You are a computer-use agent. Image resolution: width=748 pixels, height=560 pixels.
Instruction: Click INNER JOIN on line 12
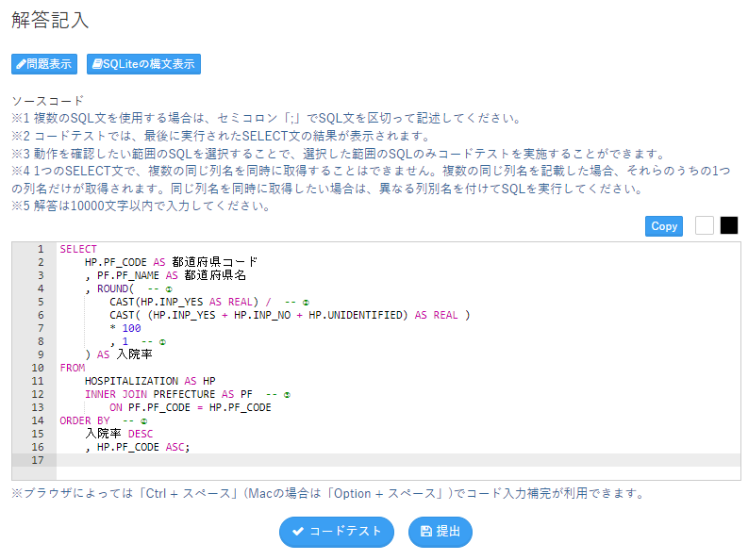[x=116, y=395]
